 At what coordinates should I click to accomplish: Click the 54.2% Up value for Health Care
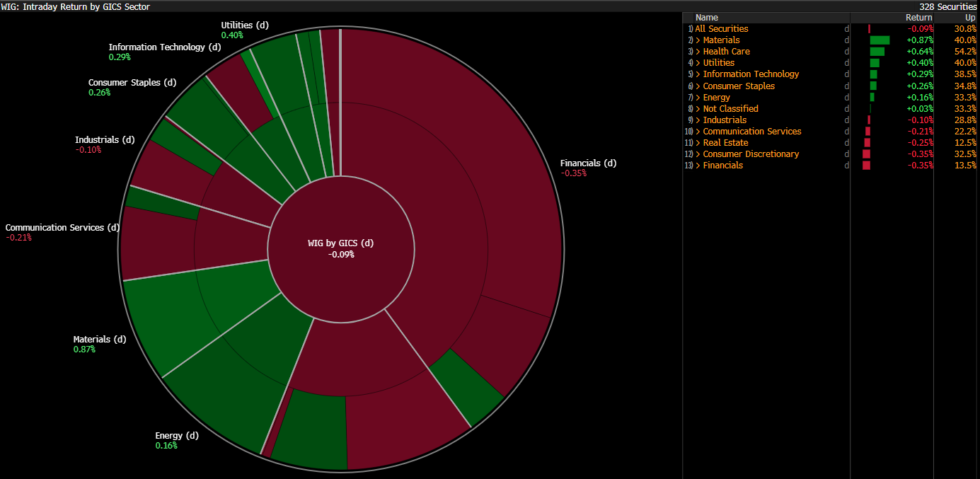pyautogui.click(x=965, y=52)
